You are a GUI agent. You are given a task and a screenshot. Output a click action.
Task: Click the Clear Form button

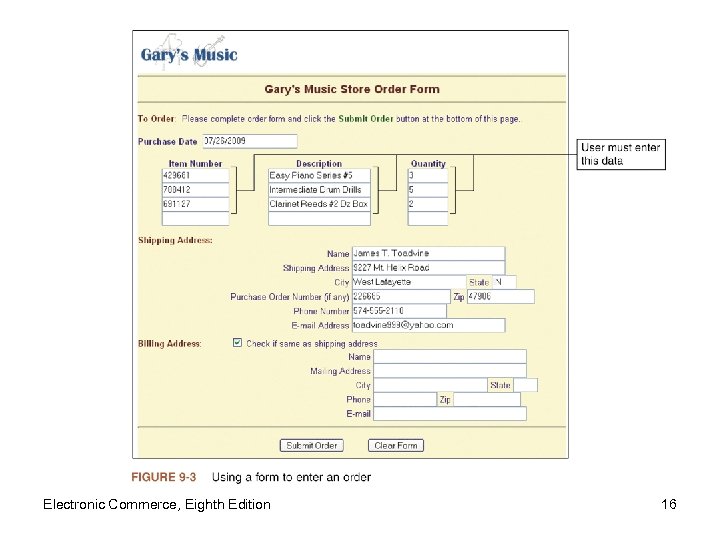(396, 445)
